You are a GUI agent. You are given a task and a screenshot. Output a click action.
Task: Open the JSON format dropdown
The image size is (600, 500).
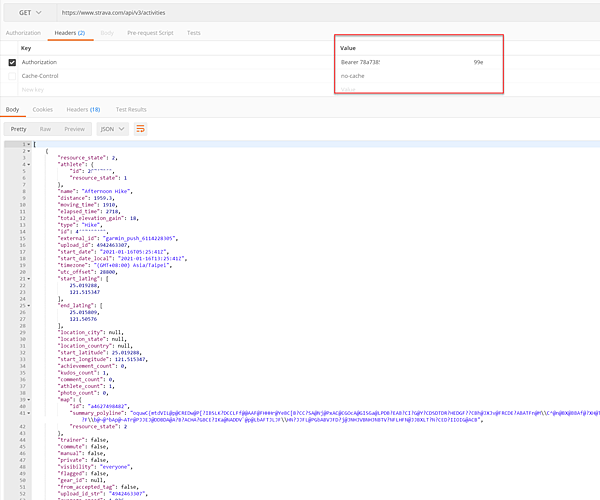pos(112,129)
